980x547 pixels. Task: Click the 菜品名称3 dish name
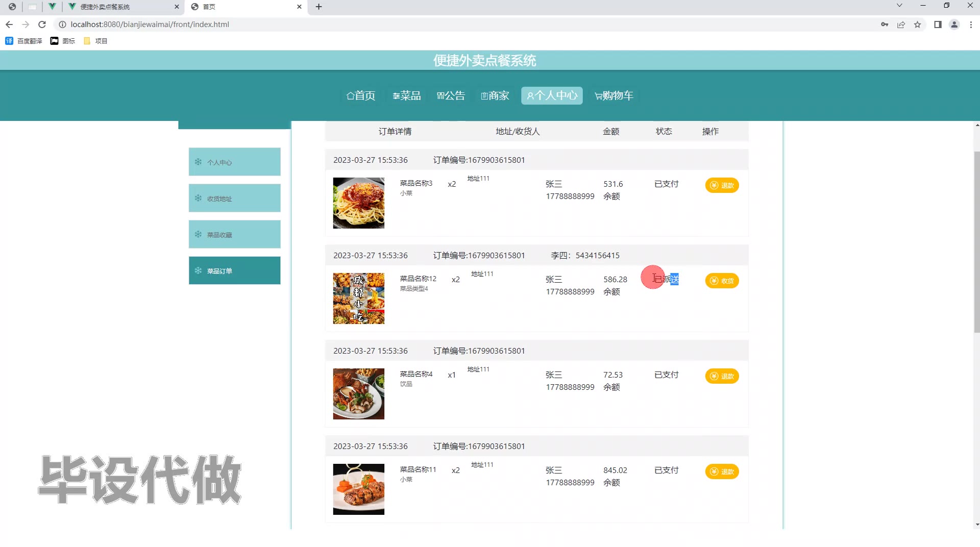416,183
